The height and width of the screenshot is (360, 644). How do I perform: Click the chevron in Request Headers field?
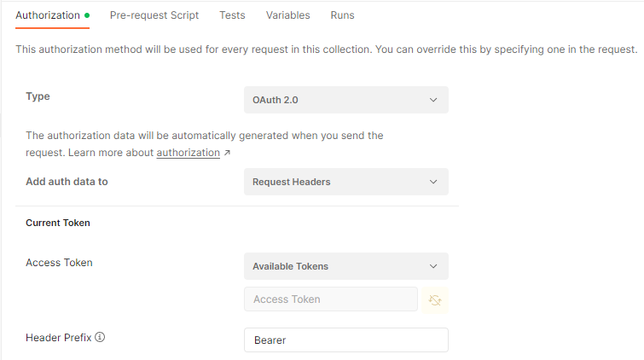pyautogui.click(x=433, y=182)
